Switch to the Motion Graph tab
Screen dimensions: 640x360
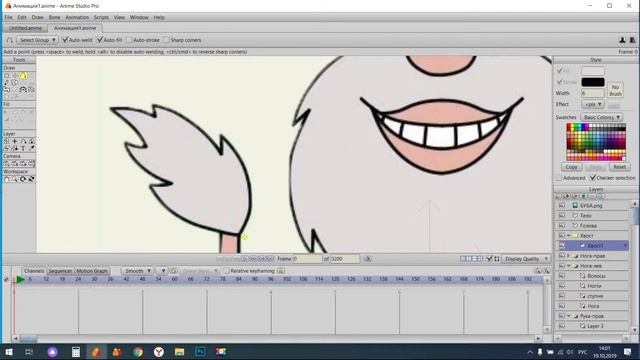pyautogui.click(x=92, y=271)
